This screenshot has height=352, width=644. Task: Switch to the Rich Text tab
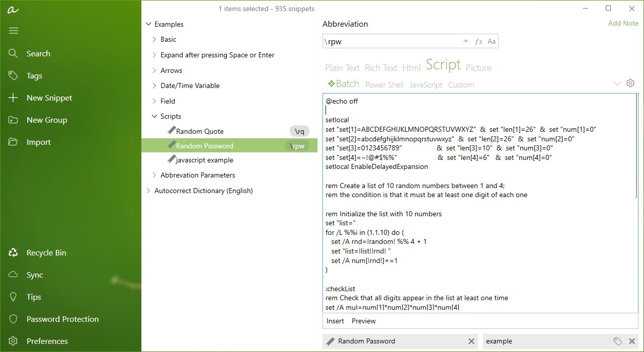[381, 67]
